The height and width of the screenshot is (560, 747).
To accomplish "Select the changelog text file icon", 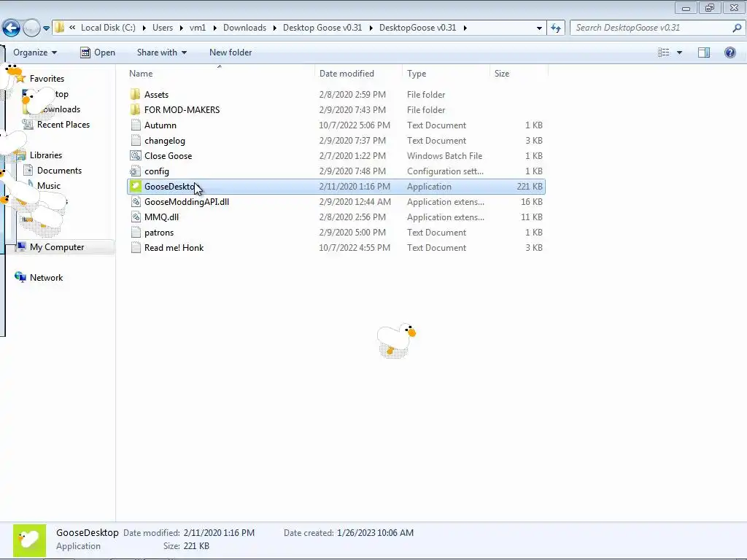I will [135, 141].
